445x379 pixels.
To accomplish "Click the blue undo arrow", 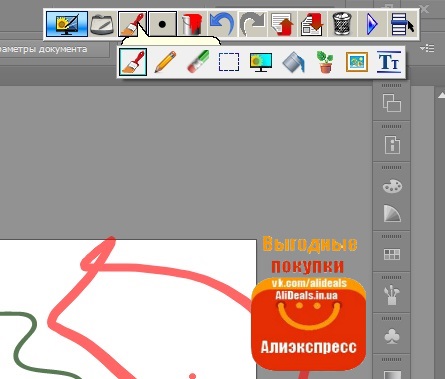I will click(221, 24).
